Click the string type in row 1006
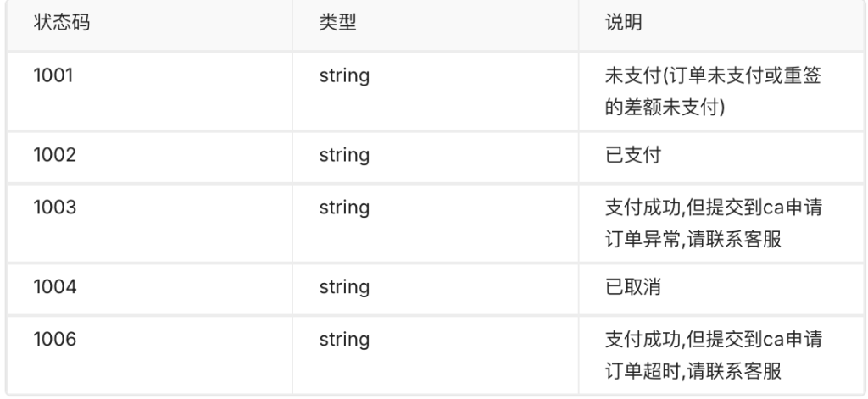The height and width of the screenshot is (399, 868). [343, 340]
